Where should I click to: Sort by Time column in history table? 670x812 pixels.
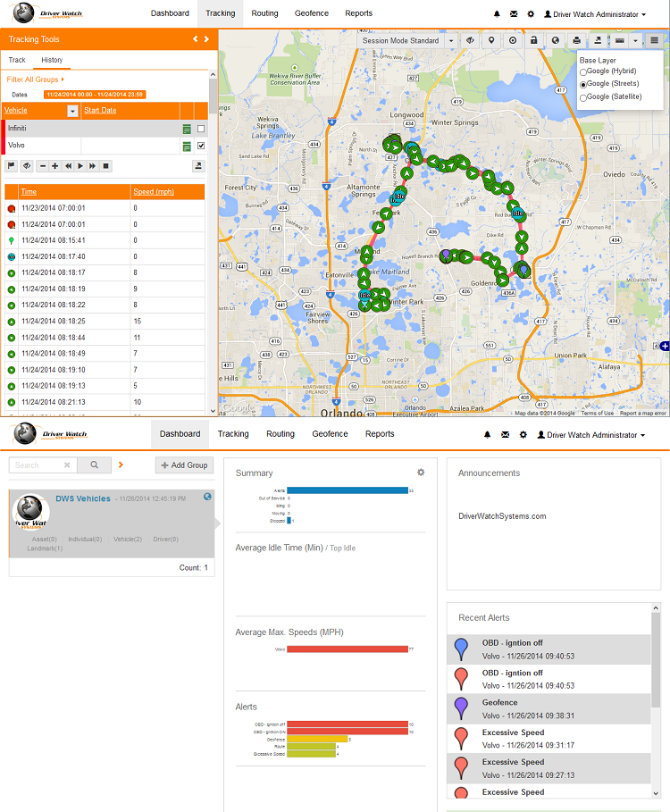[x=29, y=191]
